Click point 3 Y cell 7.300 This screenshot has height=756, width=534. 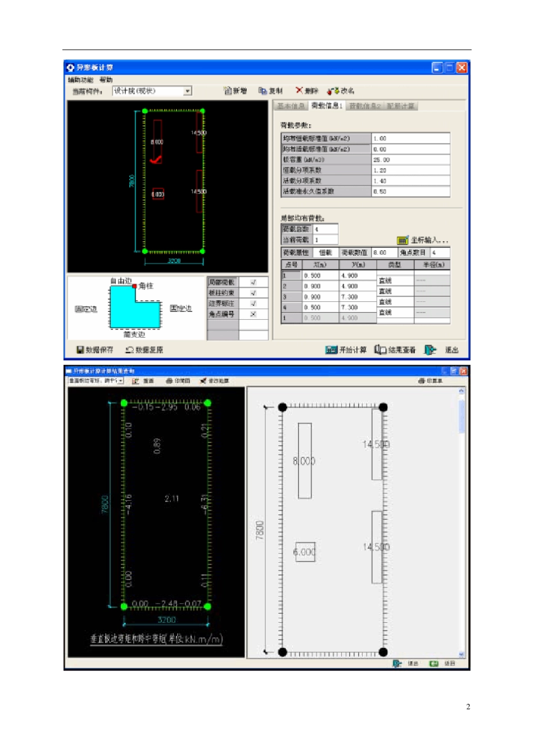click(x=358, y=297)
